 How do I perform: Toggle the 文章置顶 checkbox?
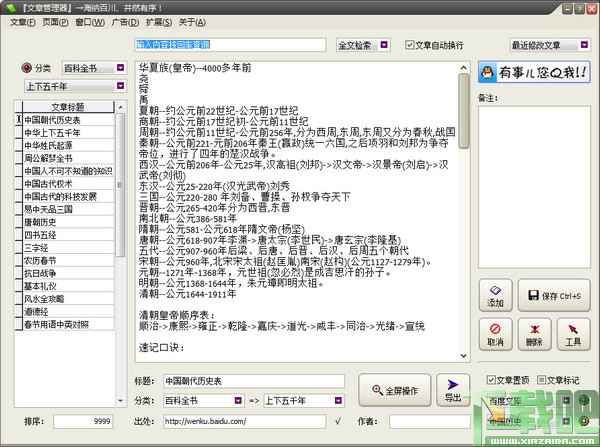pos(491,380)
